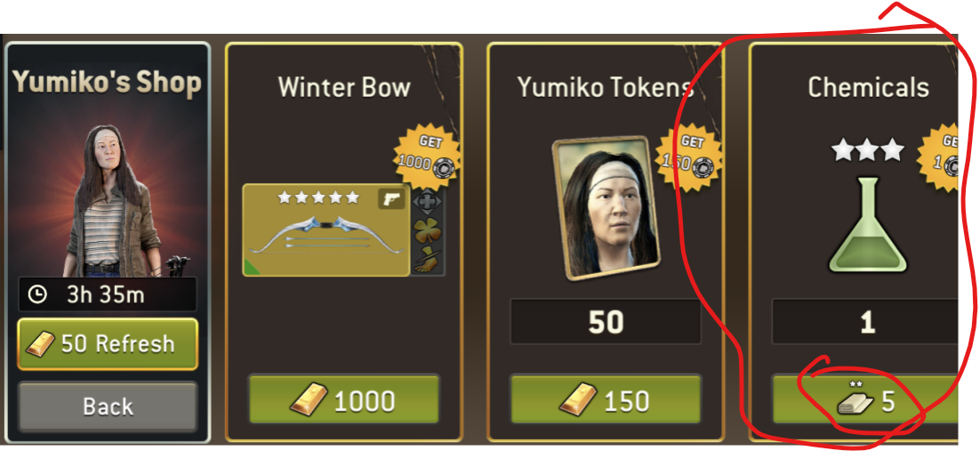This screenshot has height=451, width=980.
Task: Select the Winter Bow weapon image
Action: 325,230
